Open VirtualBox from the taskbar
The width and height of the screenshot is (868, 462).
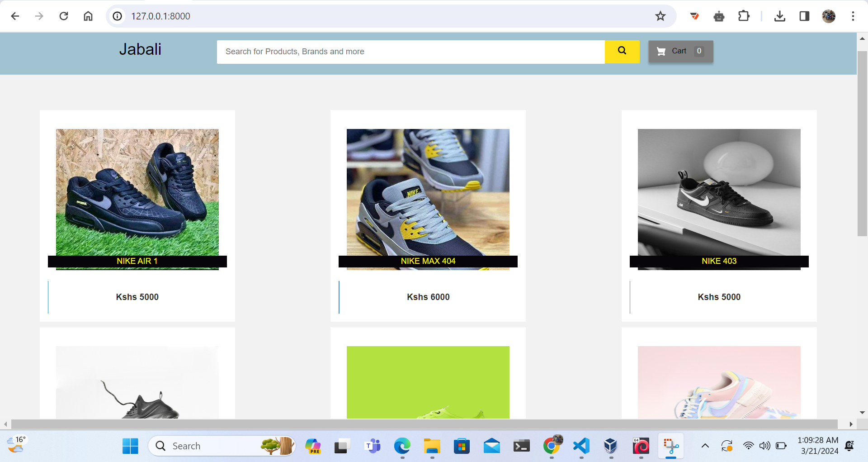click(611, 446)
